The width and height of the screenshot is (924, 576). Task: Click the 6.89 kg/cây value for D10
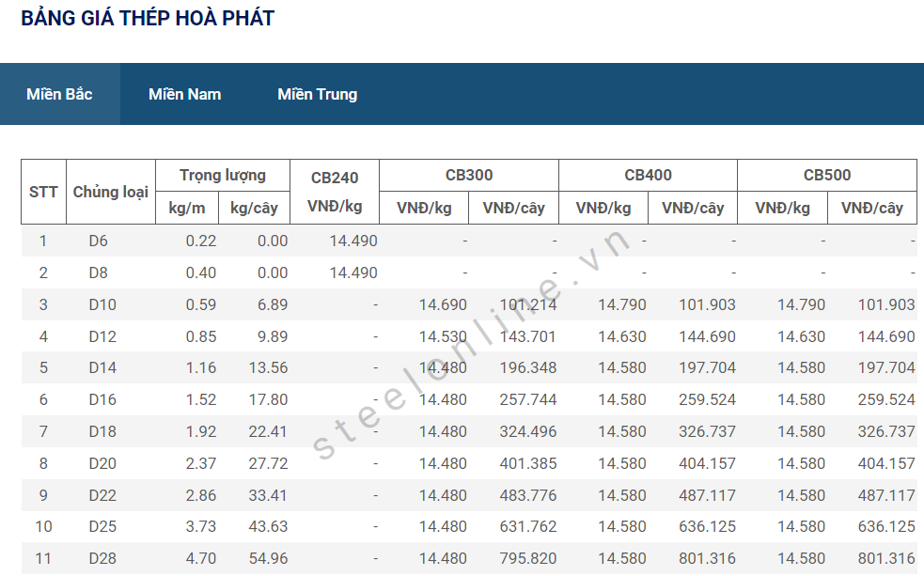[x=273, y=304]
